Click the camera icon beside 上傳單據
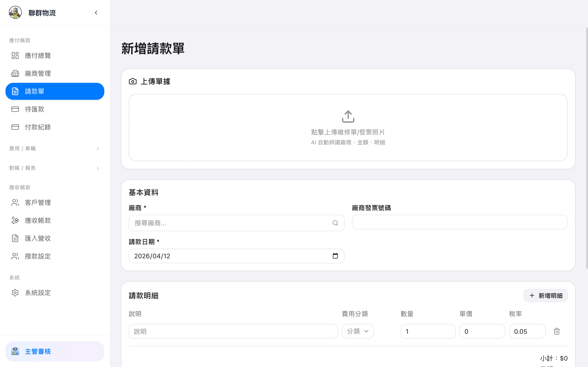588x367 pixels. [x=133, y=81]
